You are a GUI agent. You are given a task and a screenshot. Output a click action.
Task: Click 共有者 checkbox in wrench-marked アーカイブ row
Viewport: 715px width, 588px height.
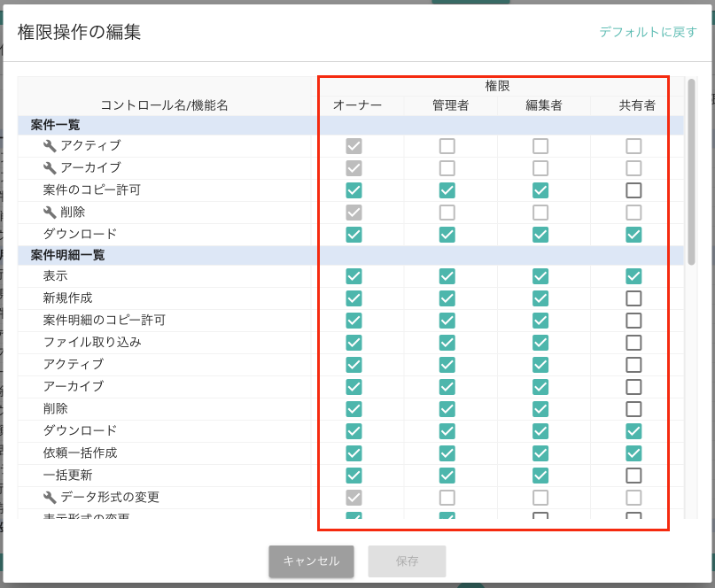tap(633, 168)
